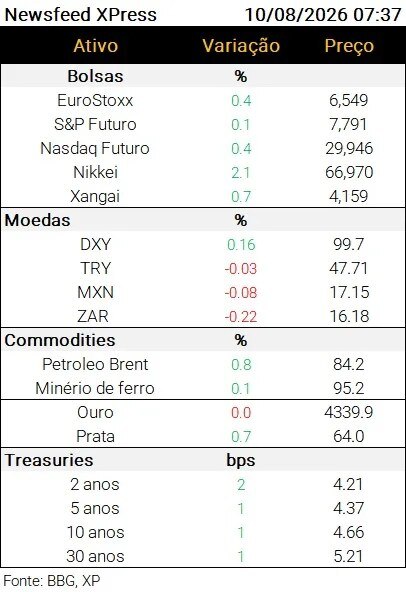Select the Variação column header
This screenshot has height=592, width=406.
(x=241, y=46)
